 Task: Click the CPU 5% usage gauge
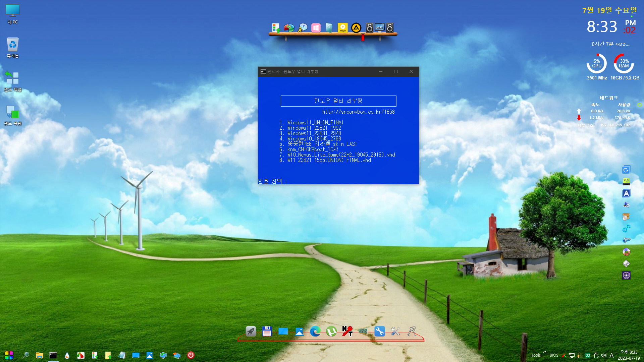[x=597, y=63]
